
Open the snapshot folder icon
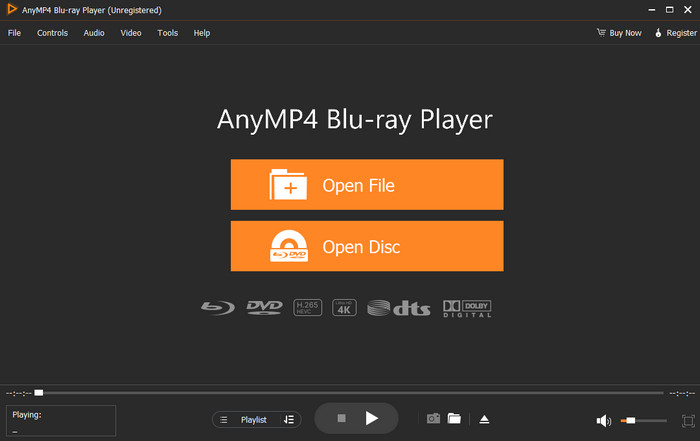coord(454,419)
